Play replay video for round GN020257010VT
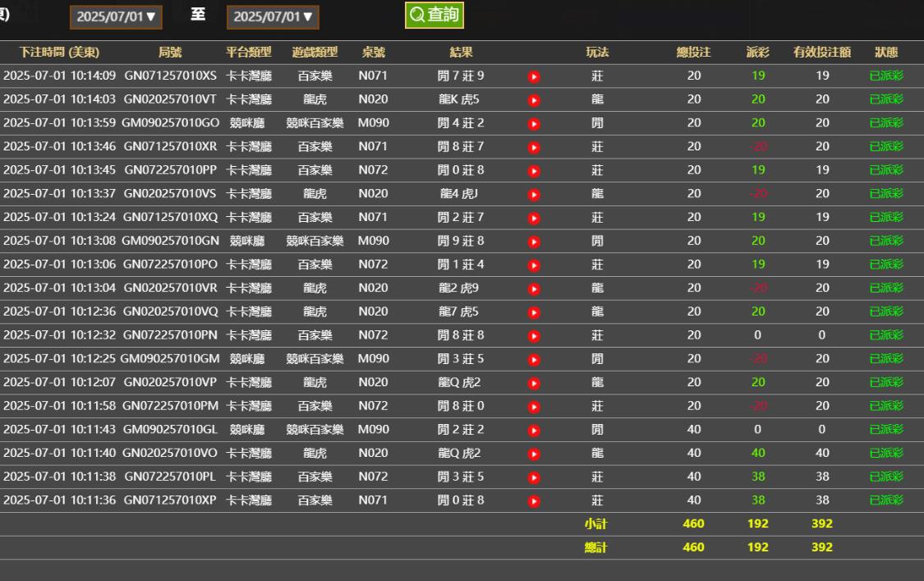Image resolution: width=924 pixels, height=581 pixels. click(534, 100)
